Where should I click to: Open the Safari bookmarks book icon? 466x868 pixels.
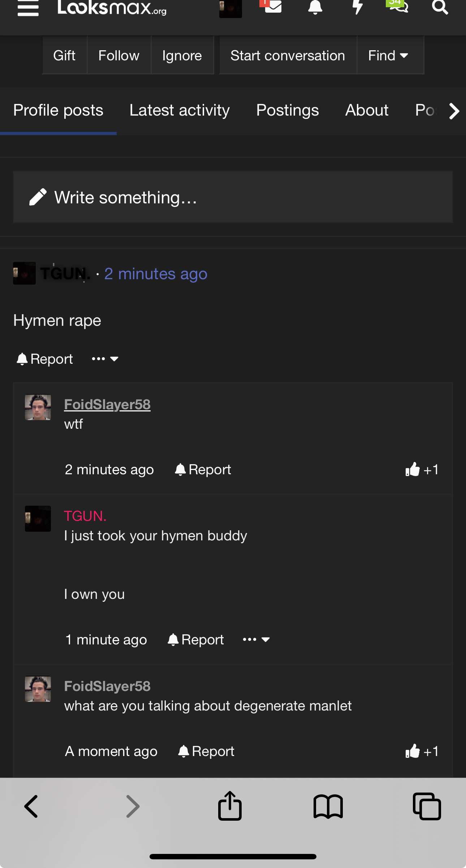(x=328, y=806)
